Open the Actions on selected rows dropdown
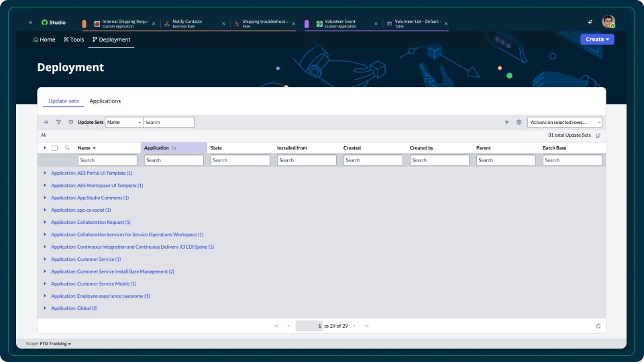This screenshot has width=644, height=362. tap(564, 123)
